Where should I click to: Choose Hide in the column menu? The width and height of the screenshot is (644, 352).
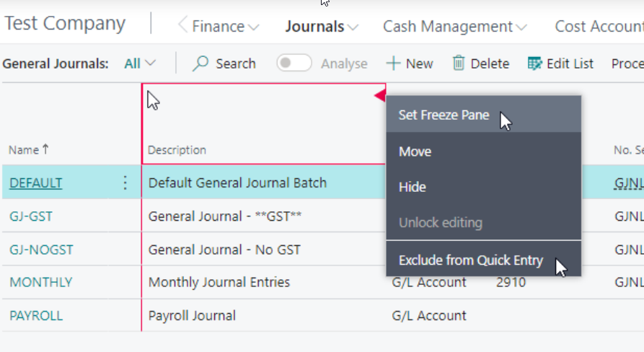tap(483, 187)
